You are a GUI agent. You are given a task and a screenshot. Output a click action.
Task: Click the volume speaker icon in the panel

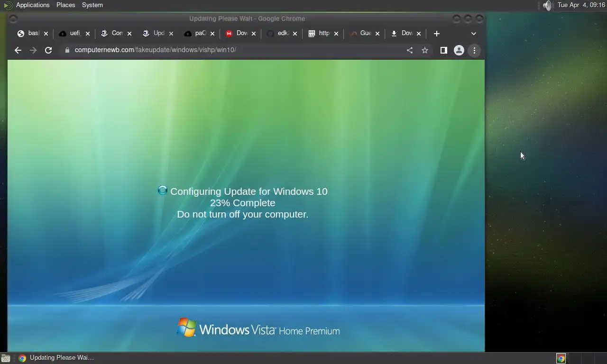[548, 6]
